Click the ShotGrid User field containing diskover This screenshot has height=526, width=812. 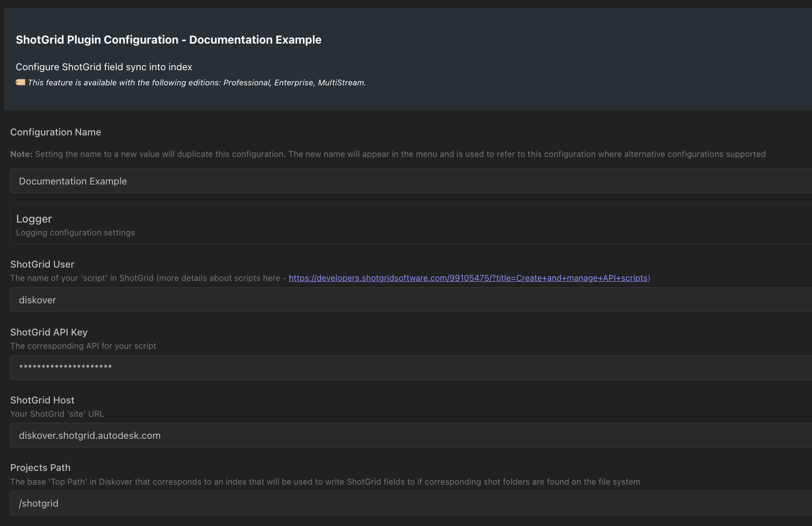point(411,300)
